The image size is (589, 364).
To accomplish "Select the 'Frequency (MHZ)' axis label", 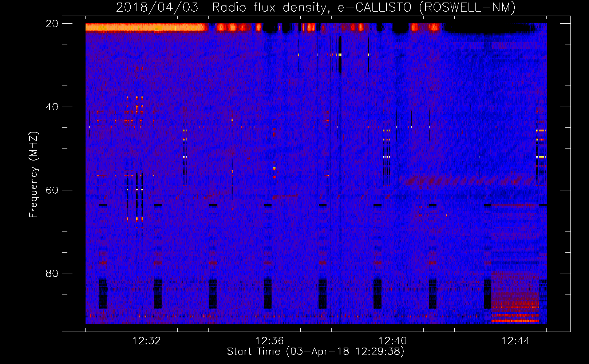I will click(x=33, y=175).
